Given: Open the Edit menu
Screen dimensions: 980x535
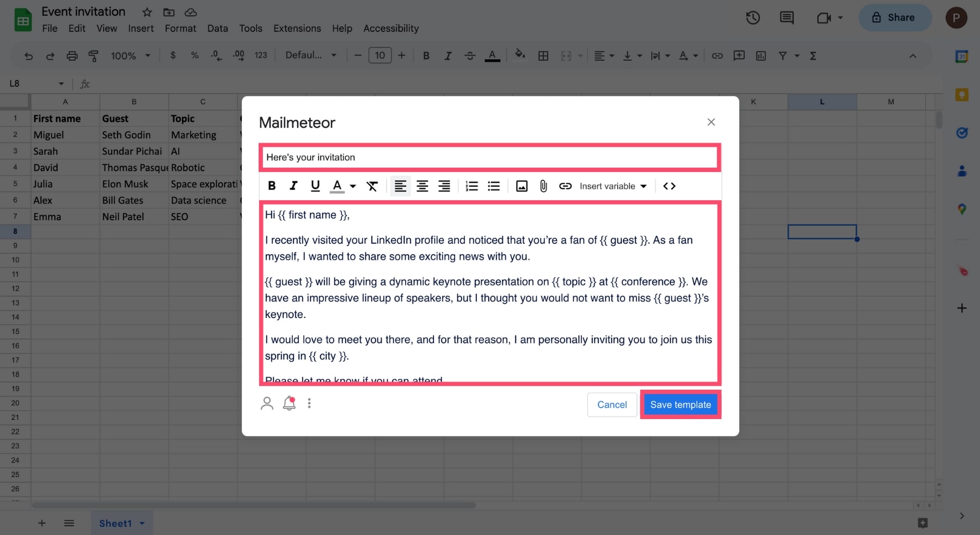Looking at the screenshot, I should pos(77,28).
